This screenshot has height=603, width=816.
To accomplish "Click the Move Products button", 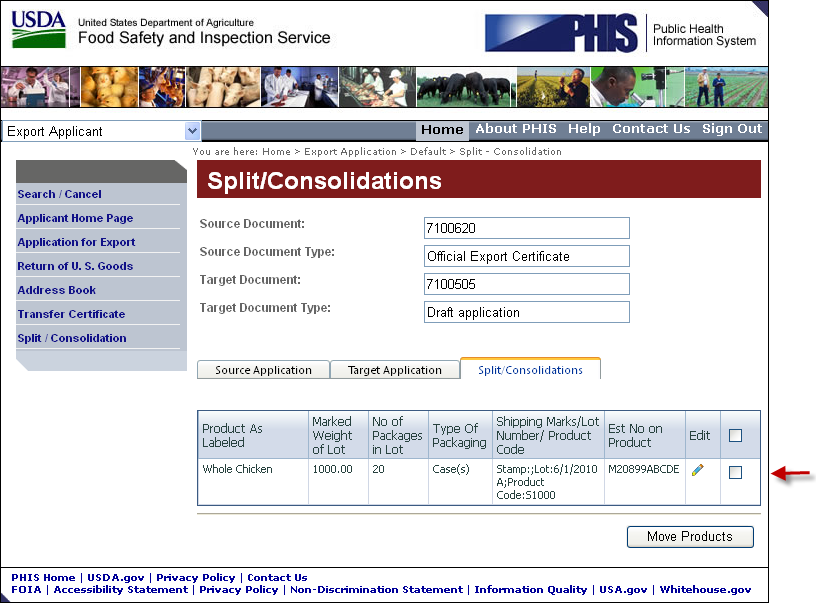I will 690,536.
